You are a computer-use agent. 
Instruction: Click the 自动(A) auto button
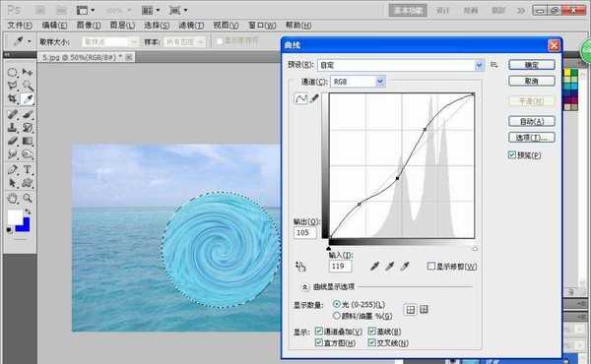point(532,121)
